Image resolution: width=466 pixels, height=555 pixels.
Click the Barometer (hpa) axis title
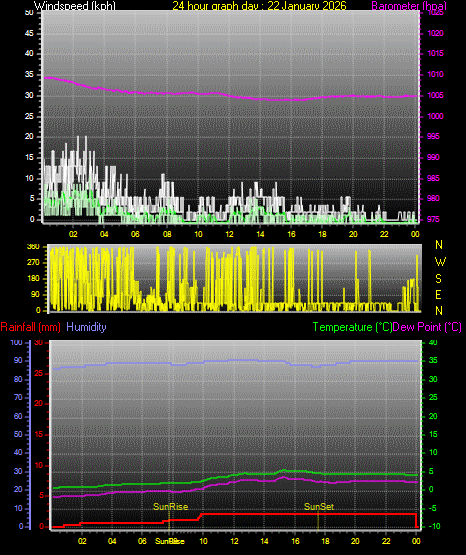point(409,6)
